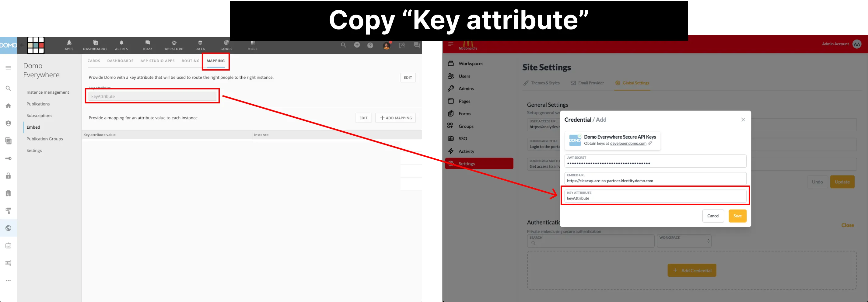This screenshot has height=302, width=868.
Task: Click the hamburger menu in Domo left rail
Action: (9, 68)
